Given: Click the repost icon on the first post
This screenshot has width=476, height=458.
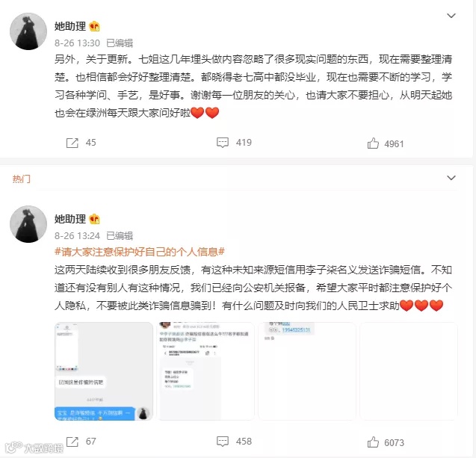Looking at the screenshot, I should point(72,143).
